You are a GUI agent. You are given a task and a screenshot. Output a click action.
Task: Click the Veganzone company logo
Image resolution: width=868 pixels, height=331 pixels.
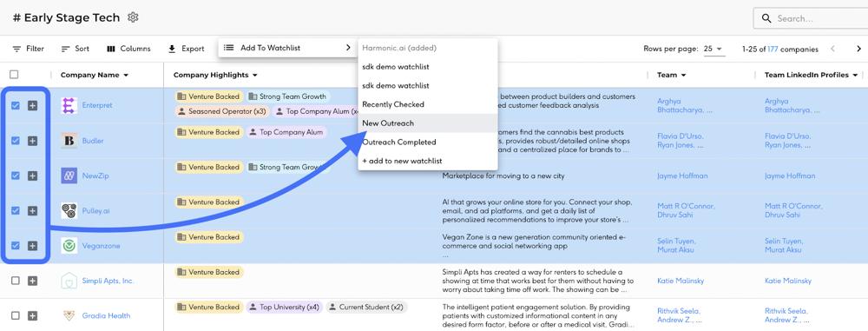[x=69, y=246]
